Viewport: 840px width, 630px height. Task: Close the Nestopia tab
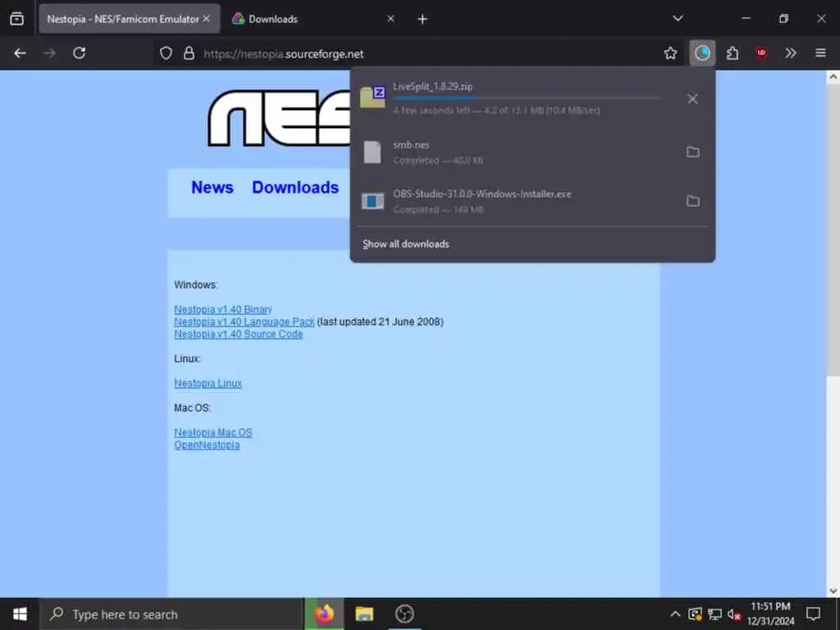pyautogui.click(x=206, y=19)
